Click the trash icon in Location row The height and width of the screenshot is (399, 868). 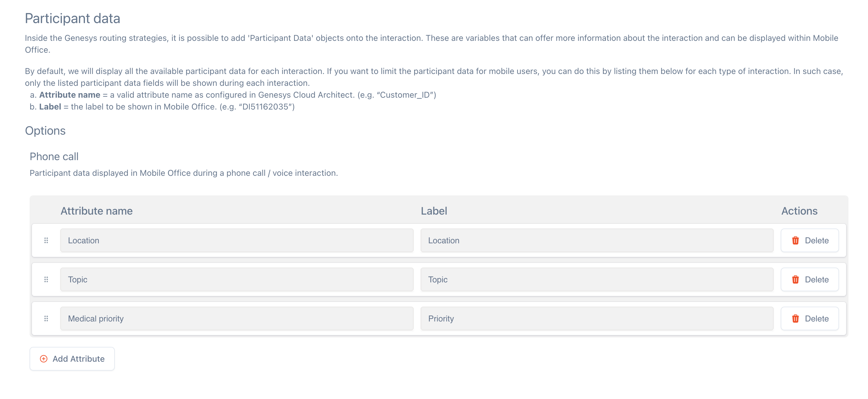[795, 240]
